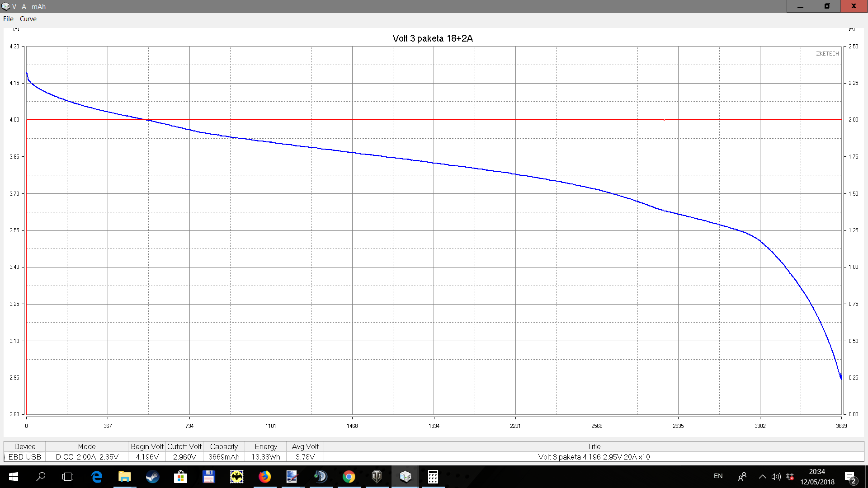Launch Firefox from the taskbar
Viewport: 868px width, 488px height.
tap(264, 477)
